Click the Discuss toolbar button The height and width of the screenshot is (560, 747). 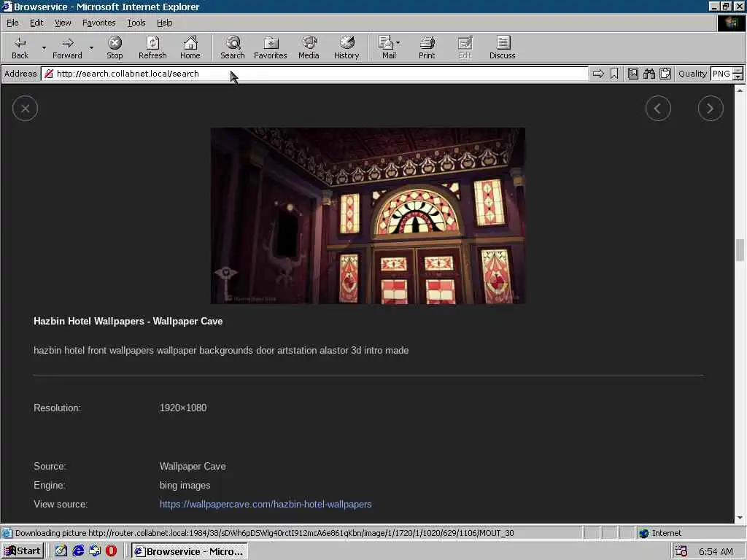502,47
